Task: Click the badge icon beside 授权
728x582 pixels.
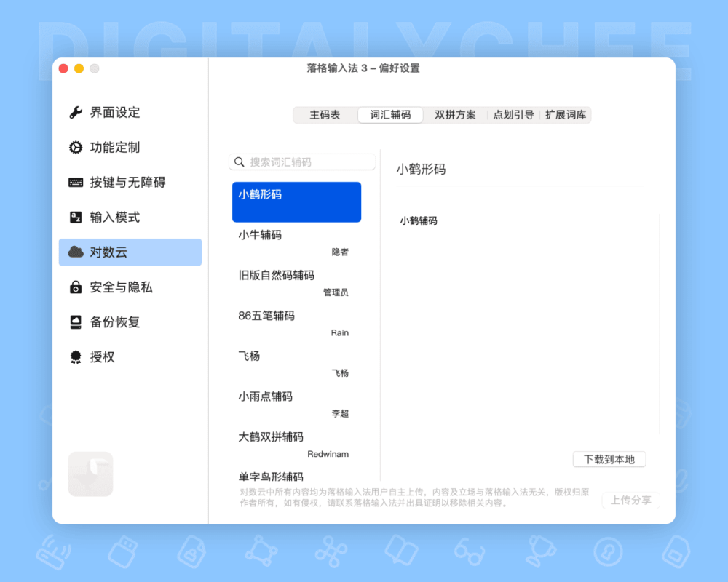Action: click(x=76, y=357)
